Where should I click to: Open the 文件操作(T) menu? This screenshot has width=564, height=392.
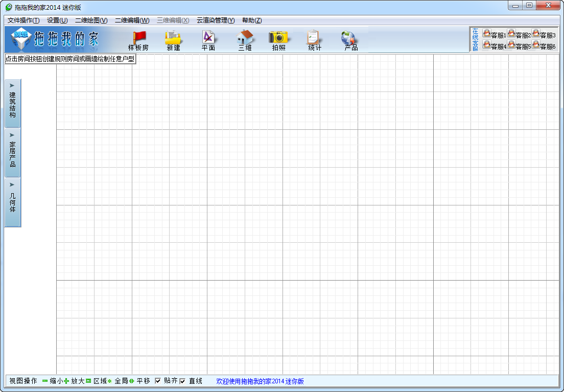(24, 20)
